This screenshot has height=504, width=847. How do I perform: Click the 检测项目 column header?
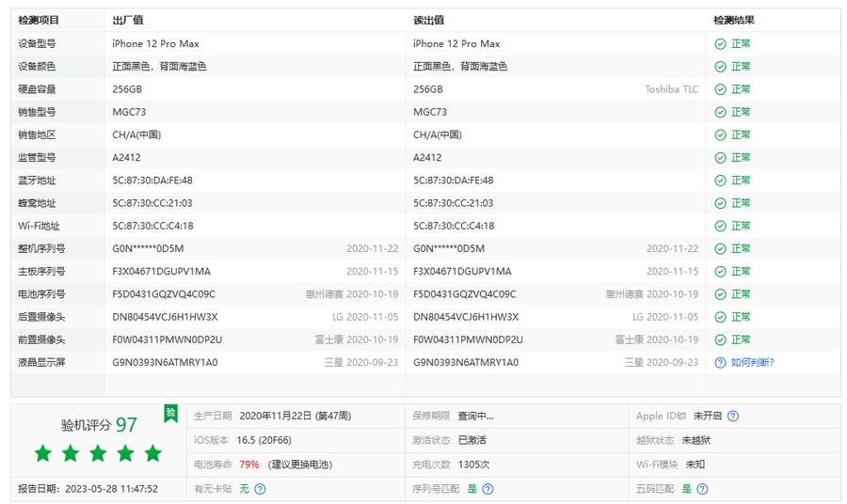(39, 20)
